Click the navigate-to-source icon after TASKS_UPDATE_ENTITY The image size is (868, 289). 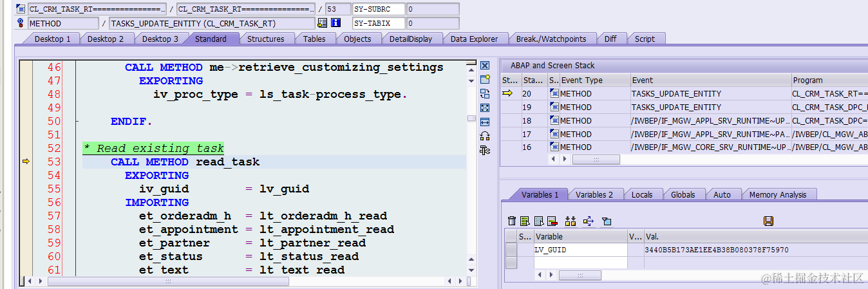pos(322,23)
